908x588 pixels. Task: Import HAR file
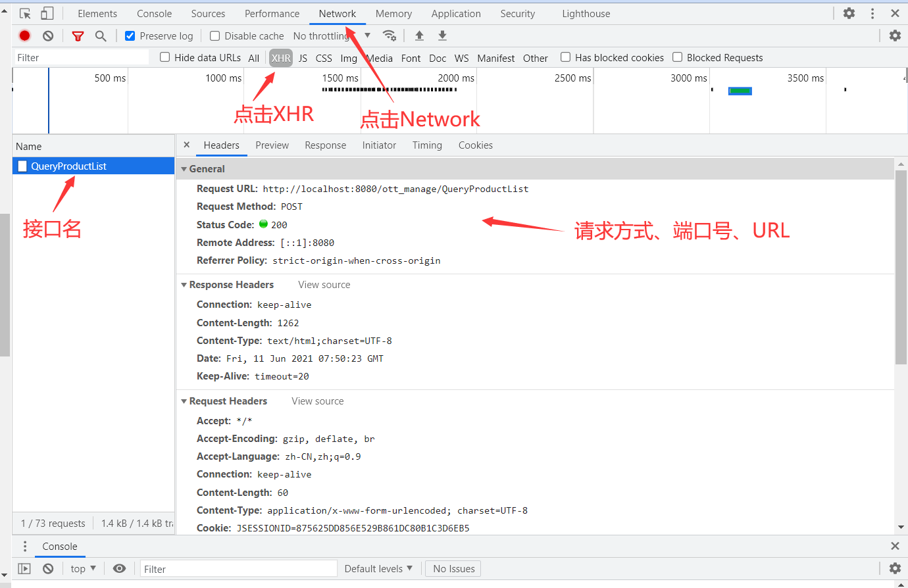pyautogui.click(x=419, y=36)
